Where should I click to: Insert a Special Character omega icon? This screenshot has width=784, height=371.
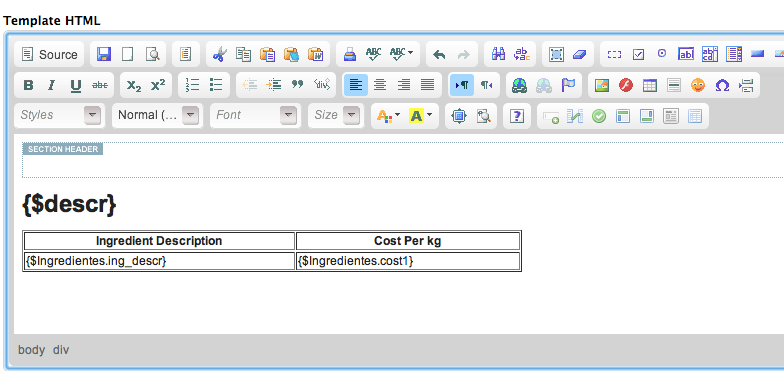722,85
